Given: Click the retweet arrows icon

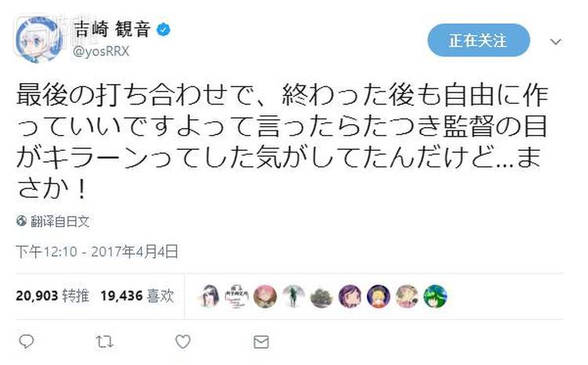Looking at the screenshot, I should (104, 341).
